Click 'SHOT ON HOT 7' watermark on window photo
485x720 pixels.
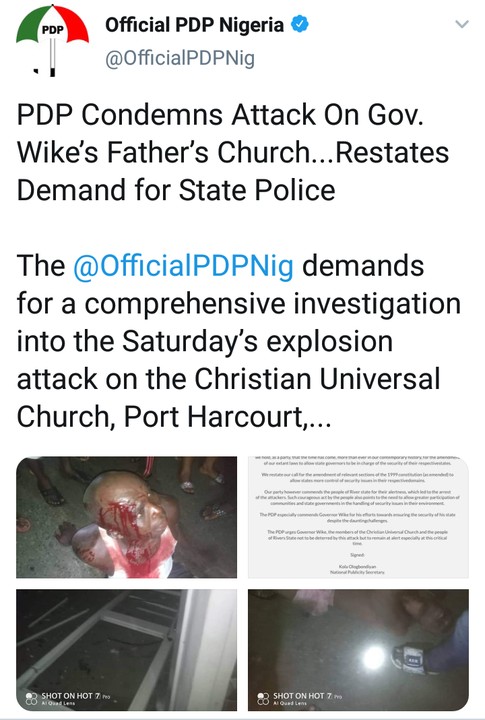[68, 698]
